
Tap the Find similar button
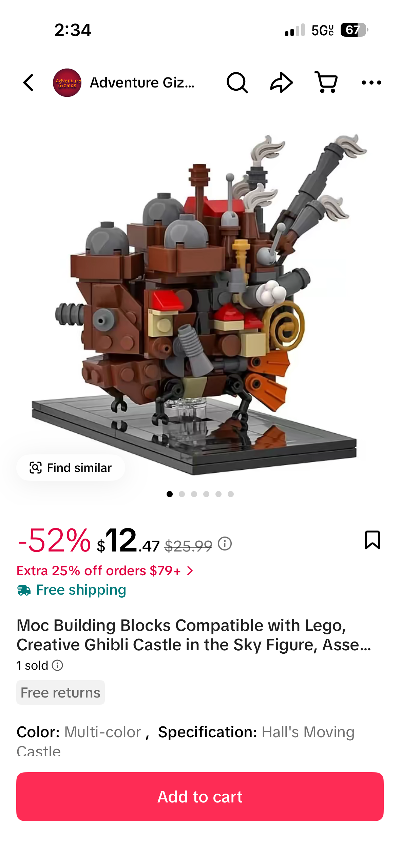tap(71, 468)
